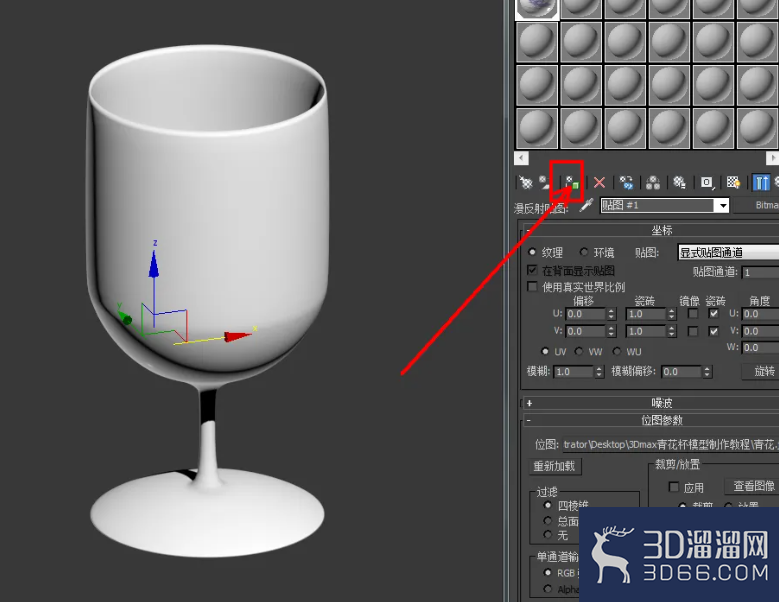
Task: Pick material with the eyedropper icon
Action: pyautogui.click(x=587, y=206)
